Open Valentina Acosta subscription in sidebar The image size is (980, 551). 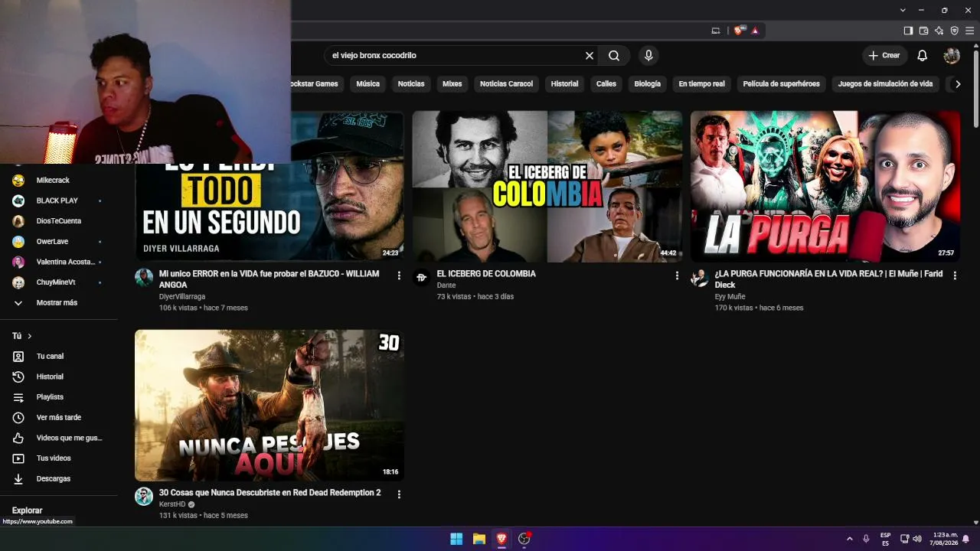coord(59,262)
